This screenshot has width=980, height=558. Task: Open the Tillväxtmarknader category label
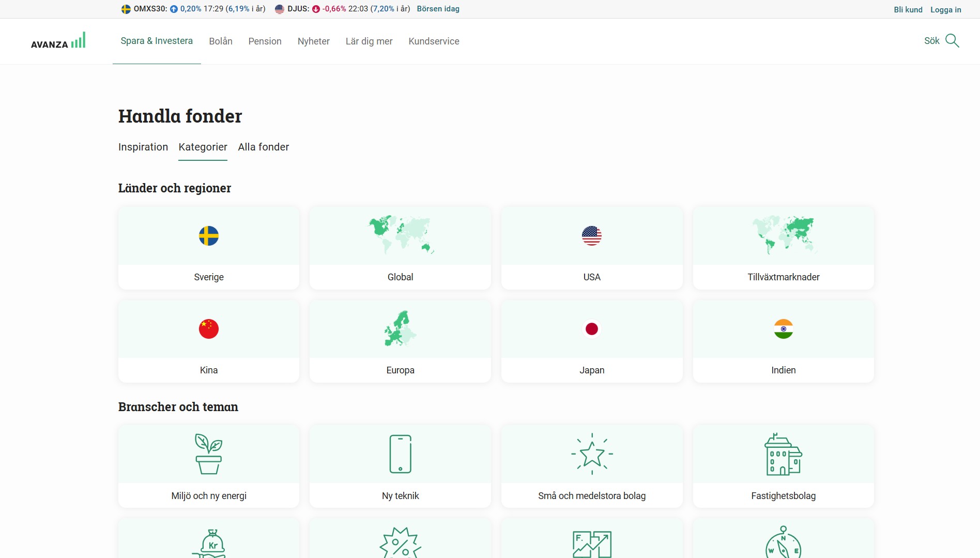[x=784, y=277]
